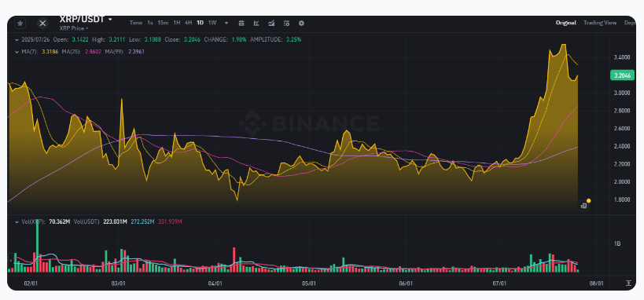Click the 02/01 time axis label
This screenshot has height=300, width=644.
[x=31, y=284]
